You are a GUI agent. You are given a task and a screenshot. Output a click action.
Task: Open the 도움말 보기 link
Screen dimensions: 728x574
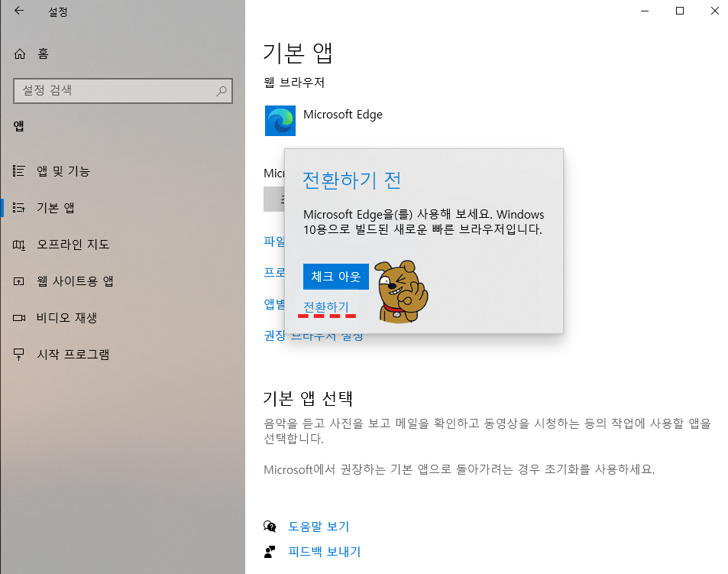click(x=319, y=526)
